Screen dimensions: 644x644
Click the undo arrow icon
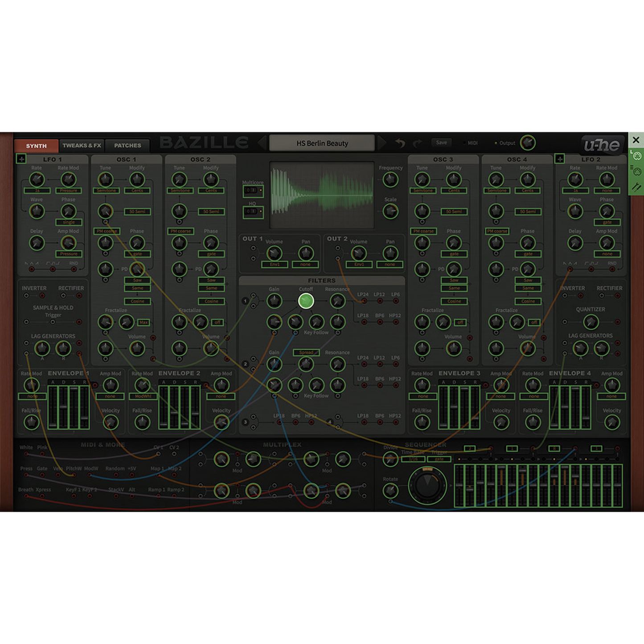click(400, 143)
